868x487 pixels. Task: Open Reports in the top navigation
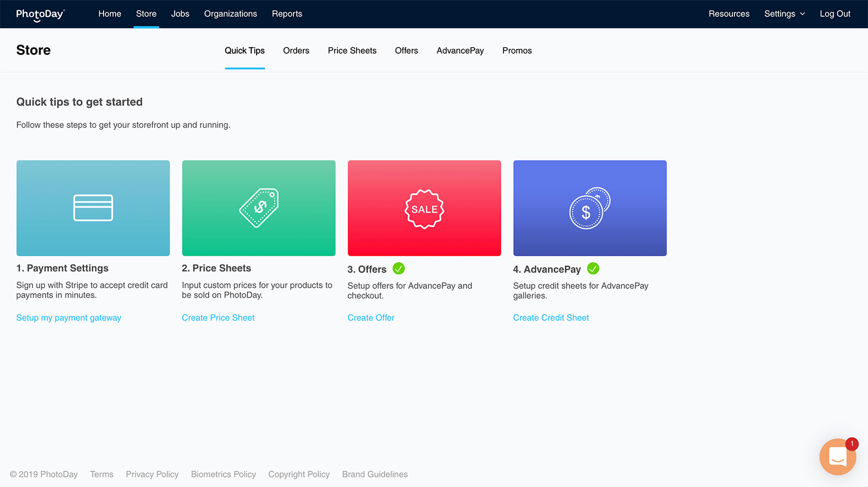click(x=287, y=14)
